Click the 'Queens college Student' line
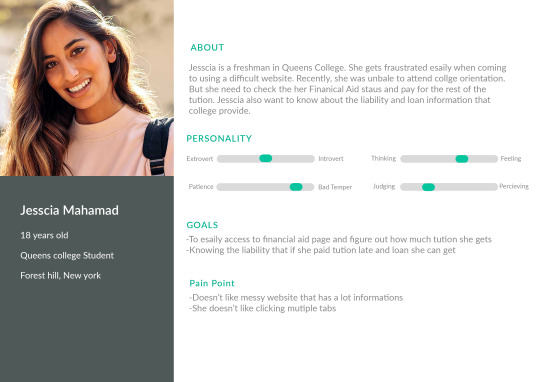 click(x=67, y=256)
